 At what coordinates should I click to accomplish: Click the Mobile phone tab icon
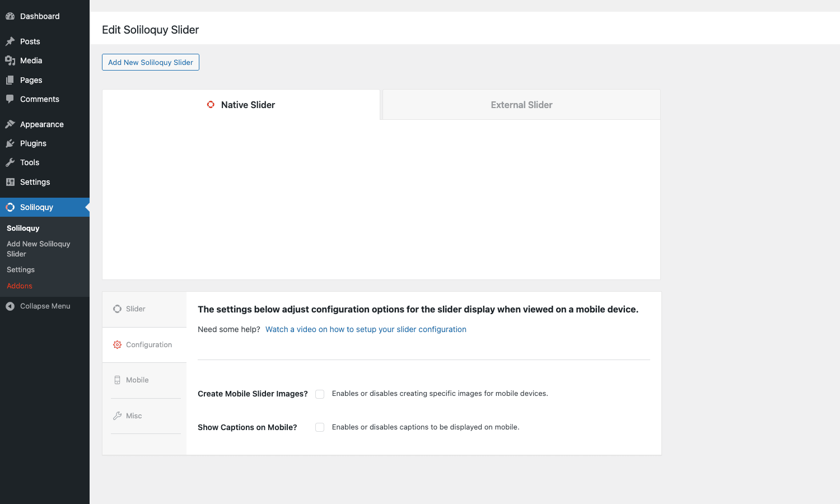[117, 380]
